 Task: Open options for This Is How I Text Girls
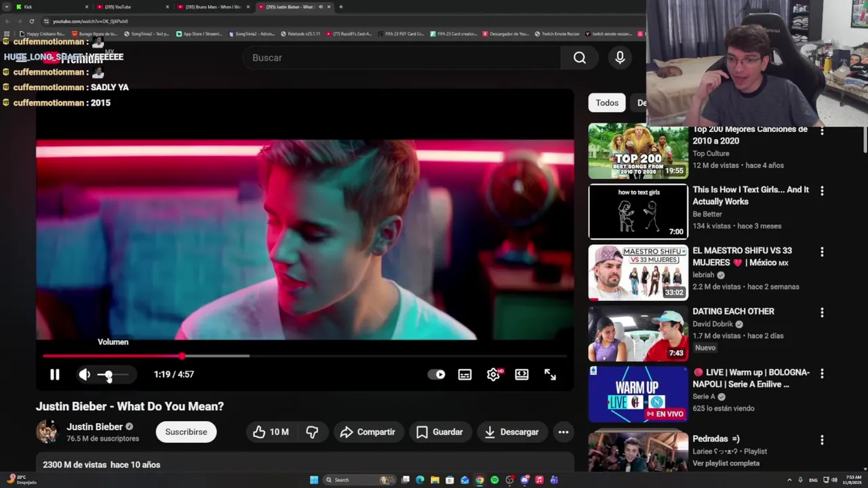[822, 191]
